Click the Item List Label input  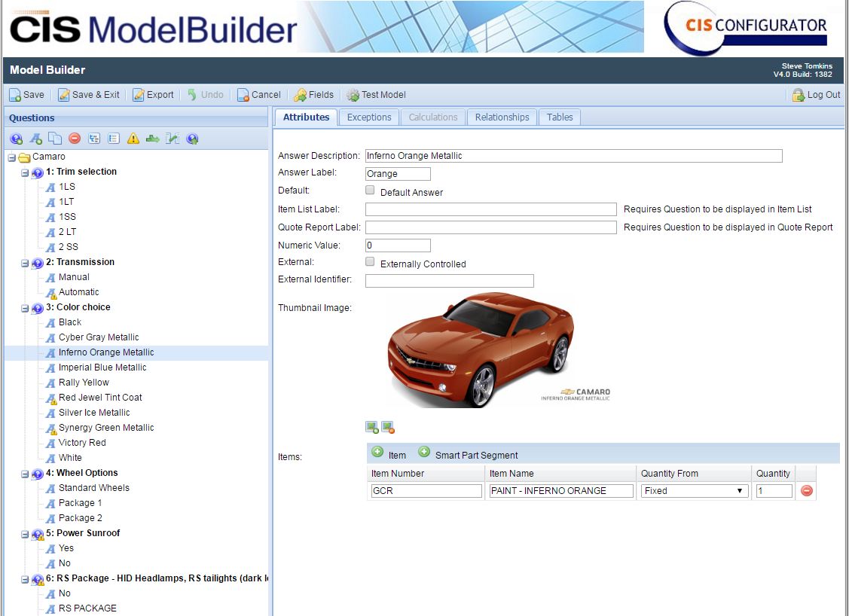pyautogui.click(x=491, y=209)
